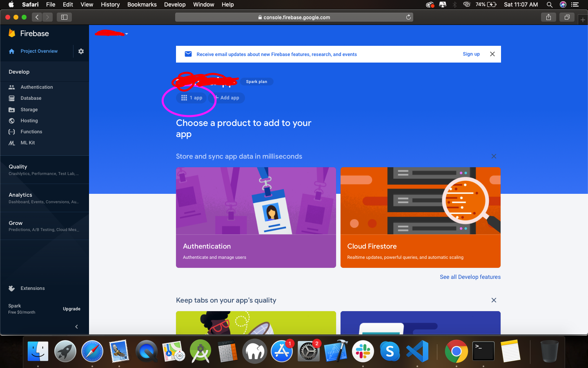The image size is (588, 368).
Task: Open the Develop menu in Safari's menu bar
Action: tap(175, 4)
